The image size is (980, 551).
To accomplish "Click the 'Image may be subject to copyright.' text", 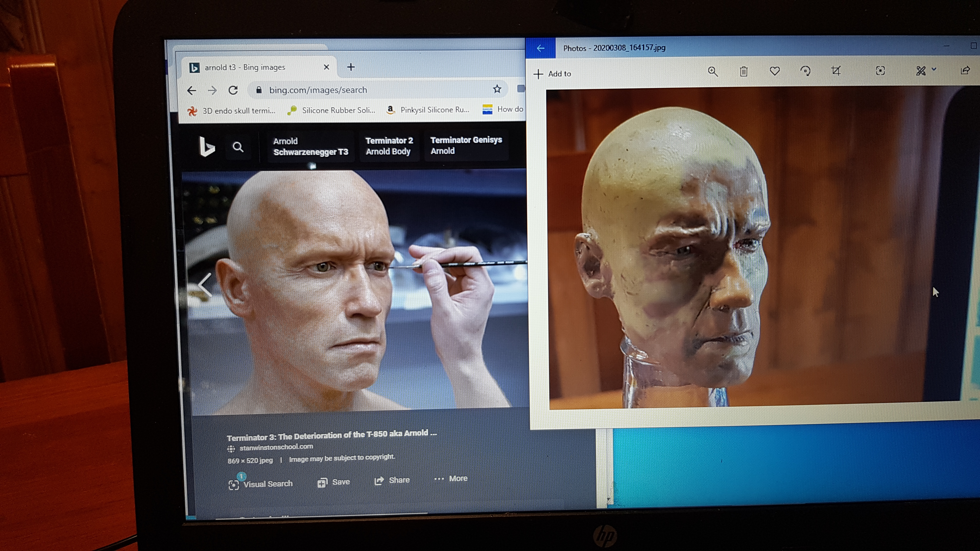I will [x=342, y=458].
